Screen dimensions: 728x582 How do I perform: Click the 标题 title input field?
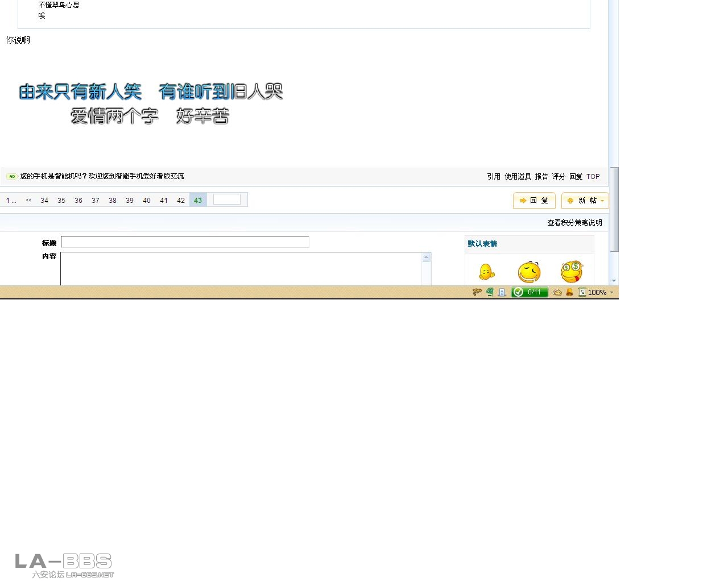(185, 242)
